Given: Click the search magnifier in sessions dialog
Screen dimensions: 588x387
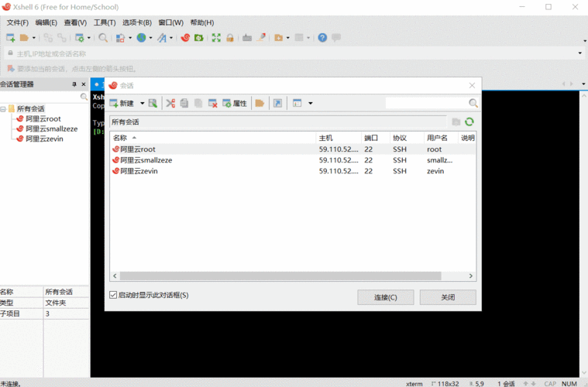Looking at the screenshot, I should [473, 103].
